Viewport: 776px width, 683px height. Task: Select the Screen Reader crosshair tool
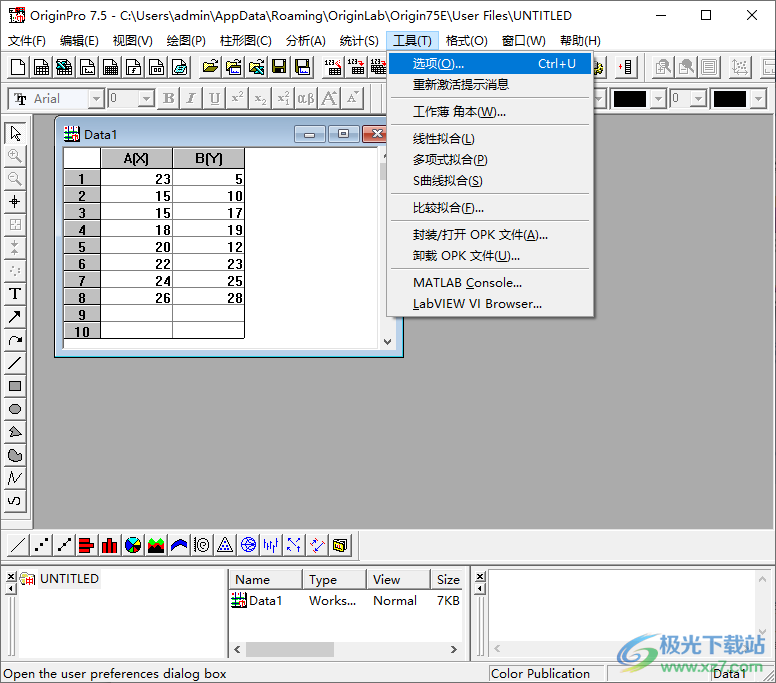coord(15,201)
